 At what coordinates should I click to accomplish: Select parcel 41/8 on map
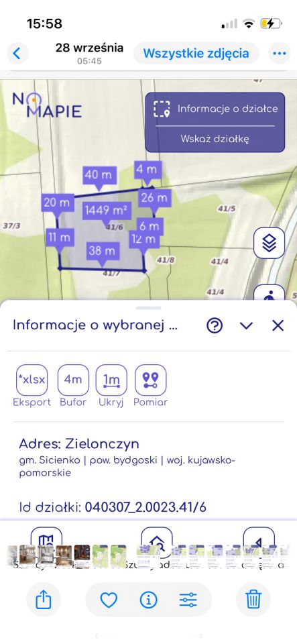tap(166, 260)
